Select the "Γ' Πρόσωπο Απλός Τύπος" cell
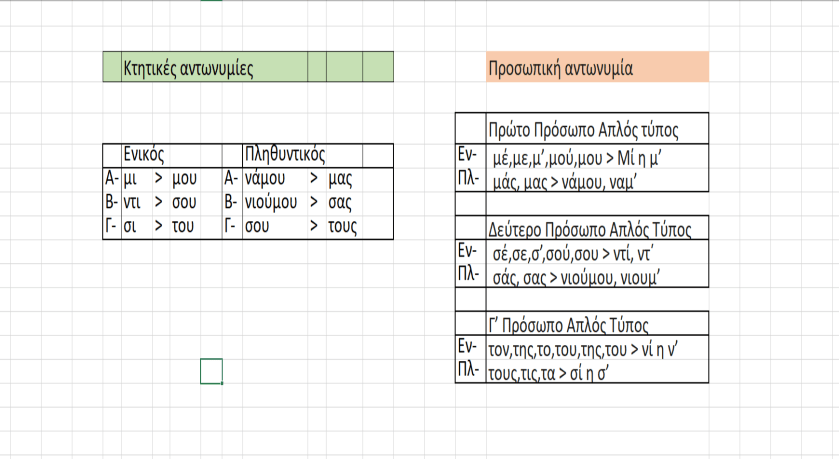This screenshot has width=839, height=459. click(x=597, y=325)
